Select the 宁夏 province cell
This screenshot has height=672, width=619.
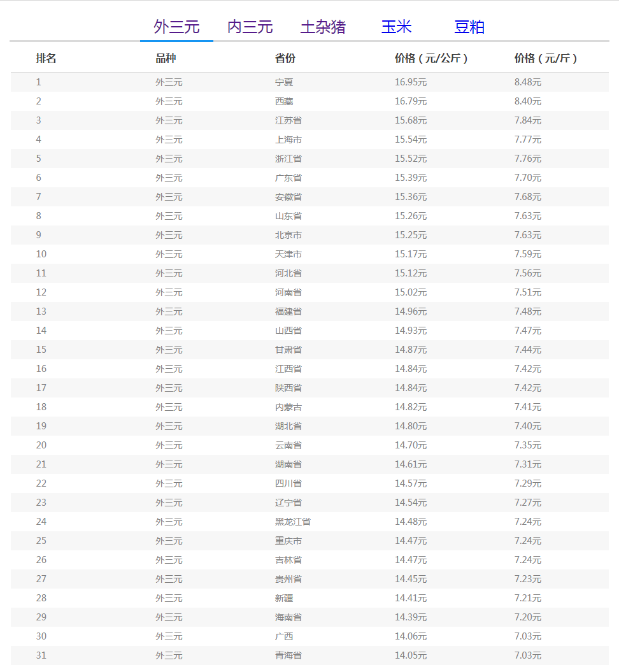[284, 82]
